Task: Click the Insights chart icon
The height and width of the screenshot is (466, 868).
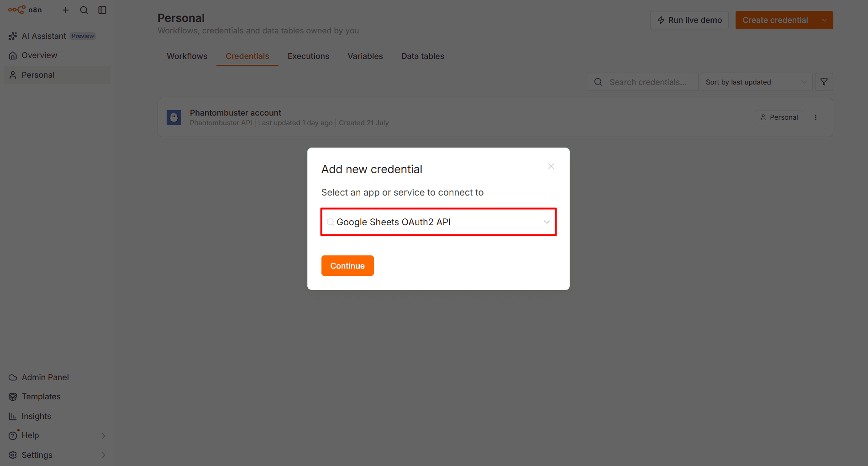Action: coord(13,416)
